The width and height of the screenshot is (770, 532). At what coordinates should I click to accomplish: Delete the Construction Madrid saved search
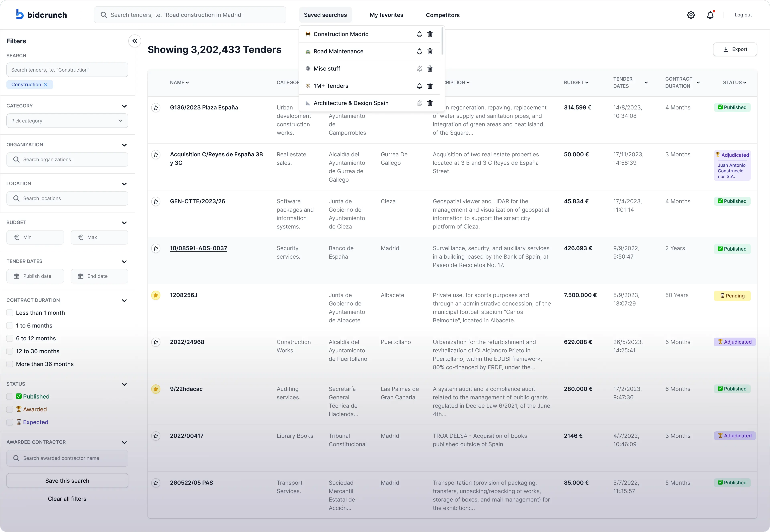[430, 34]
